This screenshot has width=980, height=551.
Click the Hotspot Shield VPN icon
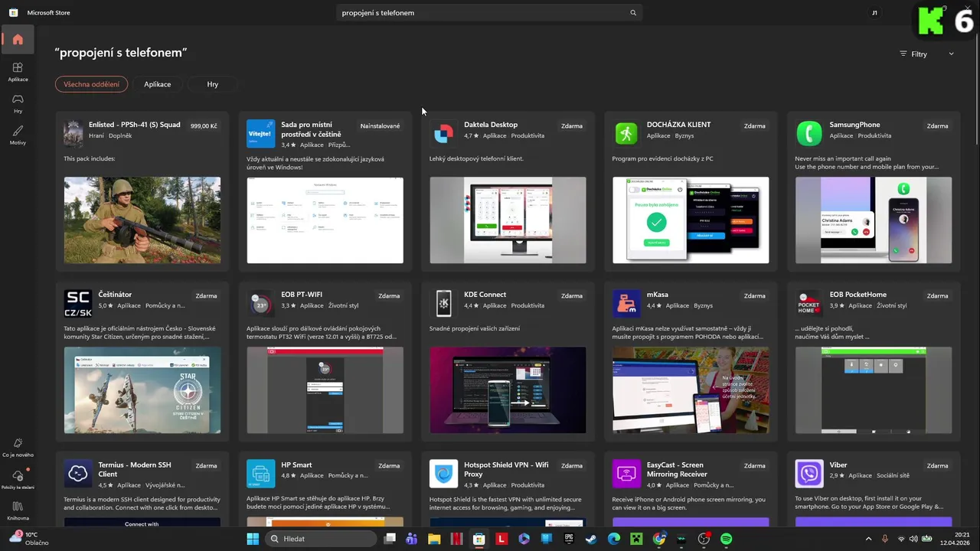point(443,474)
